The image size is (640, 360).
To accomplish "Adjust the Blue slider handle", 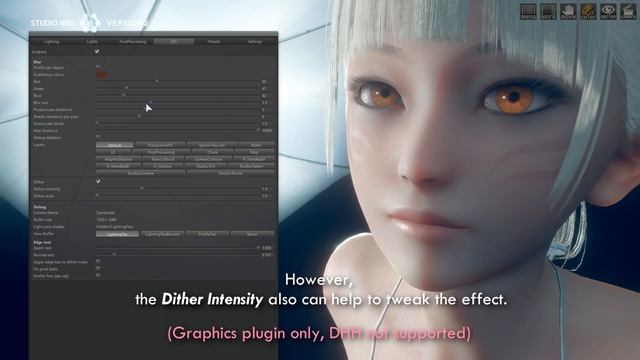I will (x=124, y=95).
